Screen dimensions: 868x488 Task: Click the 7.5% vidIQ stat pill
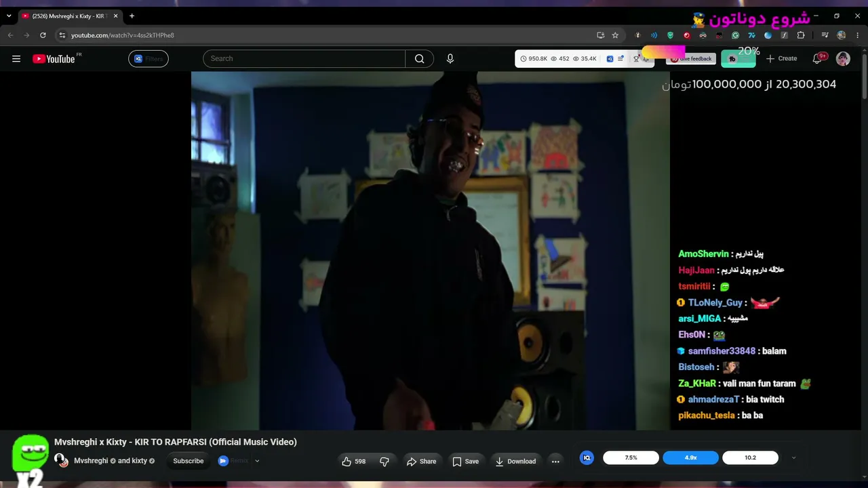click(x=631, y=458)
